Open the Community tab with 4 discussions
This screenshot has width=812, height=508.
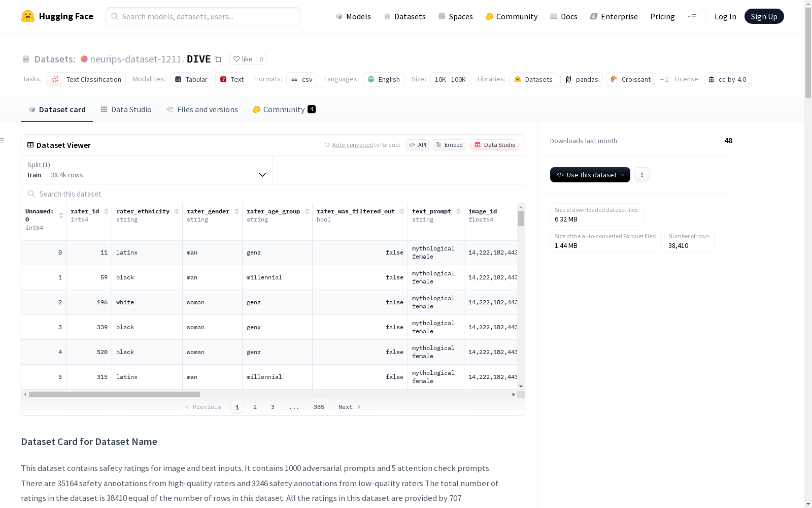[x=284, y=110]
